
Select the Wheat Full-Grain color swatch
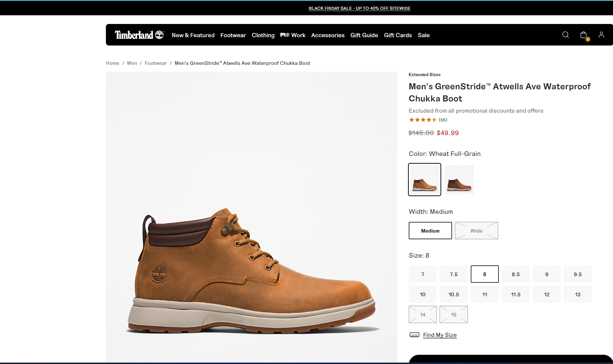click(x=424, y=179)
